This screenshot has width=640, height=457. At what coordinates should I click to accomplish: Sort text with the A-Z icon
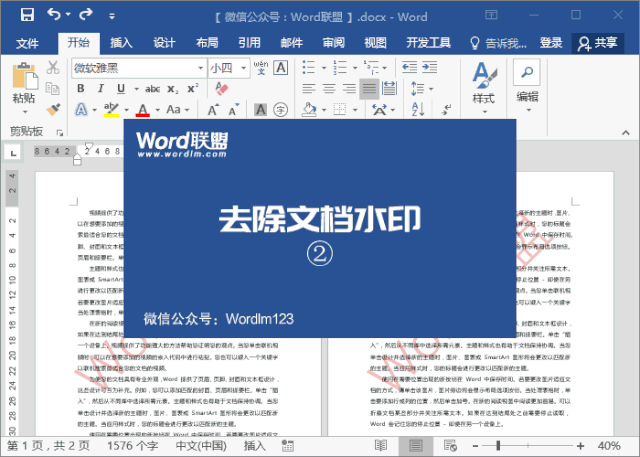(418, 109)
